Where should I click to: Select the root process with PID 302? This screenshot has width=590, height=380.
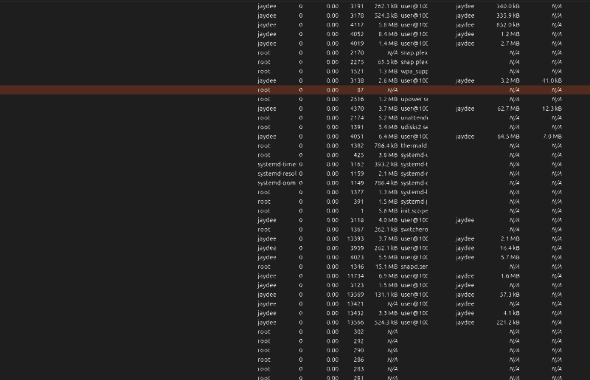(x=295, y=331)
